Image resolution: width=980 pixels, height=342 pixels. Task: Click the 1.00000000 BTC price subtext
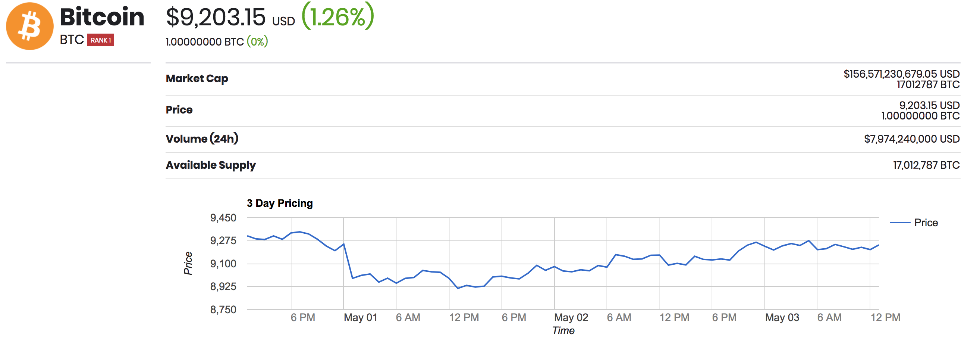pyautogui.click(x=205, y=41)
